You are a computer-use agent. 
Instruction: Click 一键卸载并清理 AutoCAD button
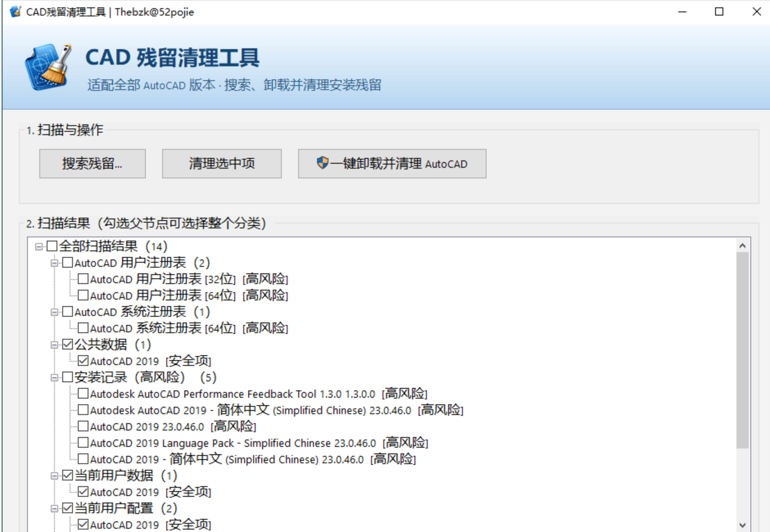click(x=392, y=164)
